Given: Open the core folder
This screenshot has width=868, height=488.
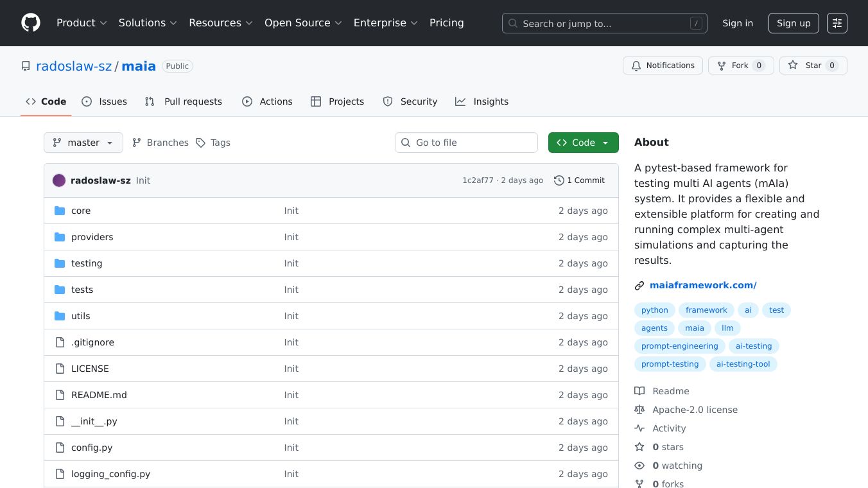Looking at the screenshot, I should tap(81, 211).
